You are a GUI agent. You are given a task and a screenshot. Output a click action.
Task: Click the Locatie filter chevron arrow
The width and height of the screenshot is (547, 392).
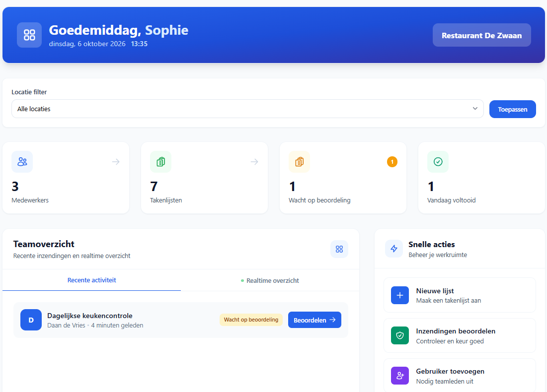coord(475,108)
